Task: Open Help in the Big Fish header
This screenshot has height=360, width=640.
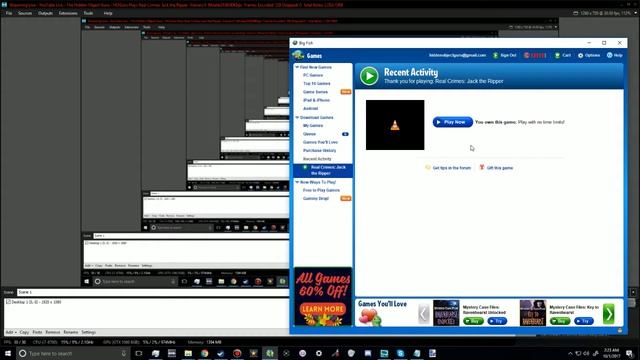Action: click(614, 55)
